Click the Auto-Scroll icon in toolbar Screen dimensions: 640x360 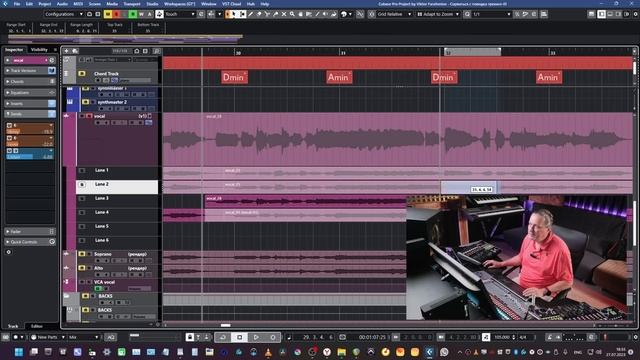pyautogui.click(x=211, y=14)
